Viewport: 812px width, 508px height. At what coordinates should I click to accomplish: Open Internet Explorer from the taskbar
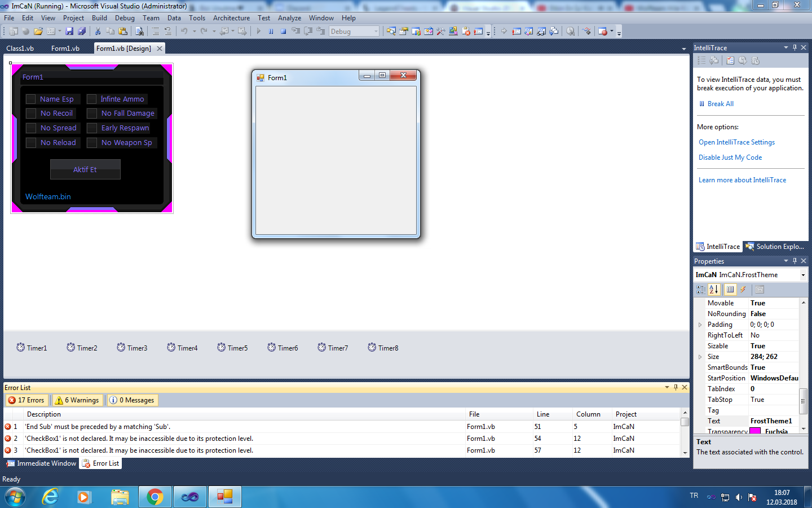click(x=51, y=497)
